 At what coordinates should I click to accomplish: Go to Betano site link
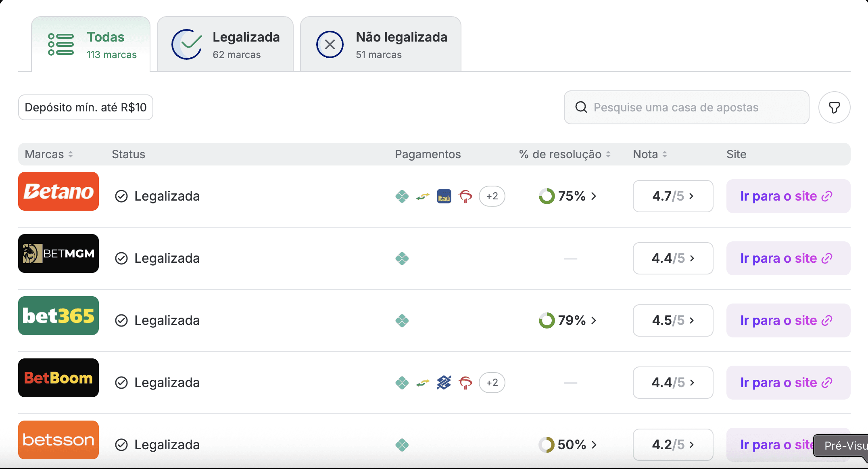pos(789,196)
